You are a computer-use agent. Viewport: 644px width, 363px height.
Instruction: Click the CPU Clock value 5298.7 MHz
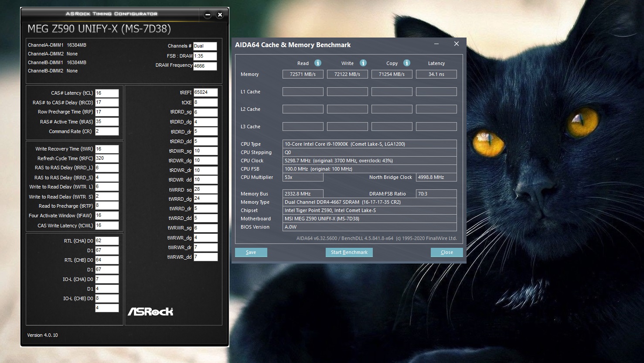(370, 161)
